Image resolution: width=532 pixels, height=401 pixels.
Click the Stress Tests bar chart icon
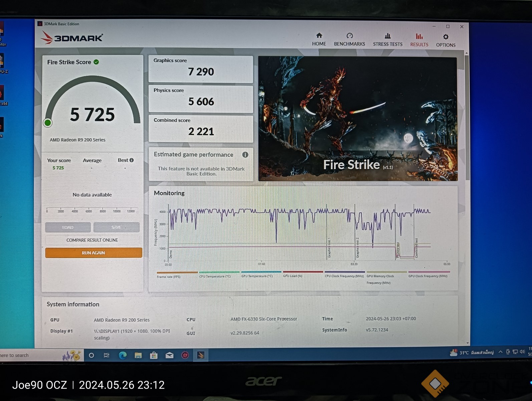point(387,36)
